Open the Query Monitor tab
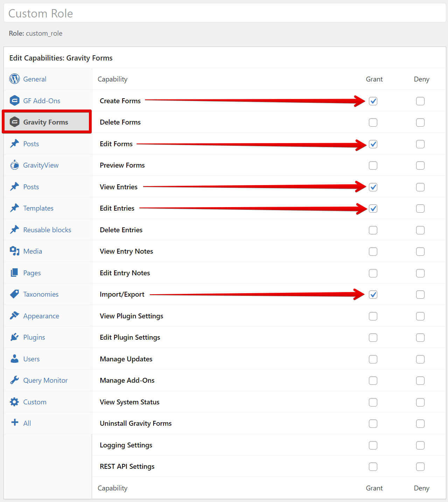This screenshot has width=448, height=502. coord(48,380)
